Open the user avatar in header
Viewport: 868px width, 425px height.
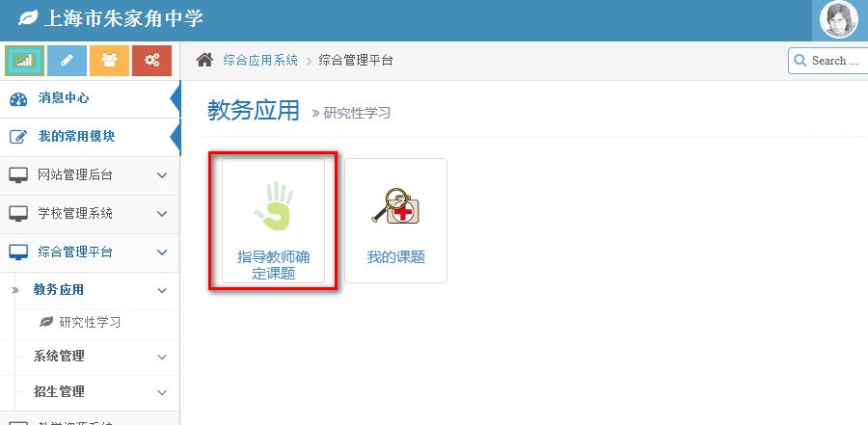tap(839, 20)
